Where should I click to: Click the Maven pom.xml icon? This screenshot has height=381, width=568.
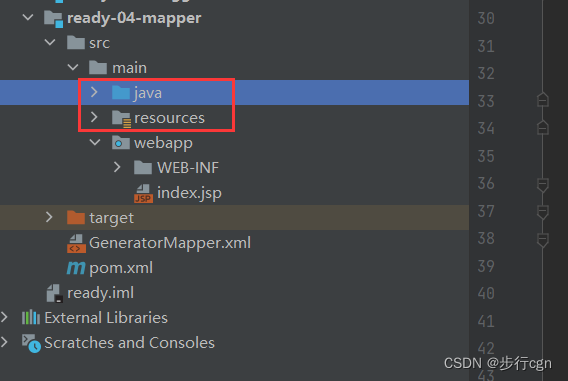click(76, 268)
